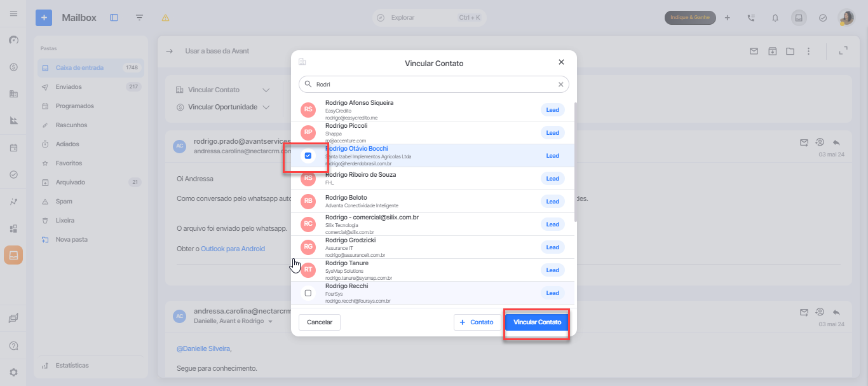Click the yellow warning triangle icon
868x386 pixels.
click(x=165, y=18)
